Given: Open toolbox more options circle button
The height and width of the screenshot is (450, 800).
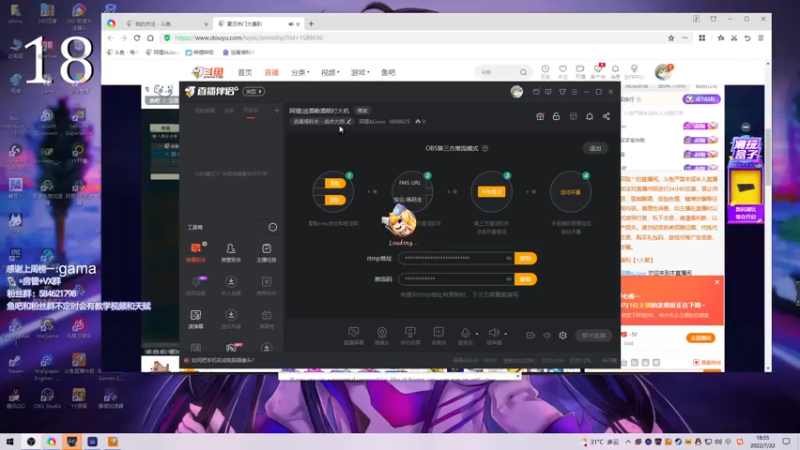Looking at the screenshot, I should point(273,227).
